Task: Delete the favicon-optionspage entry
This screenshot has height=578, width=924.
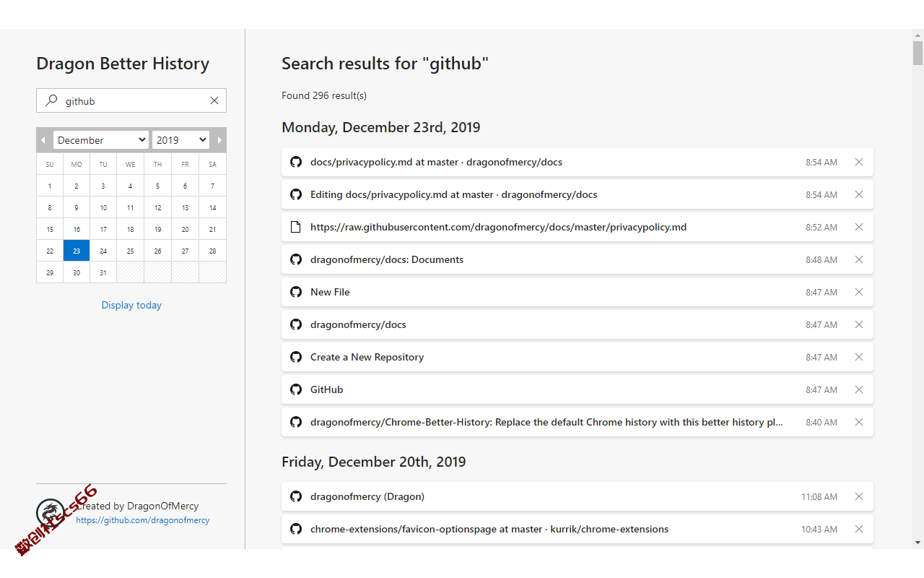Action: (859, 529)
